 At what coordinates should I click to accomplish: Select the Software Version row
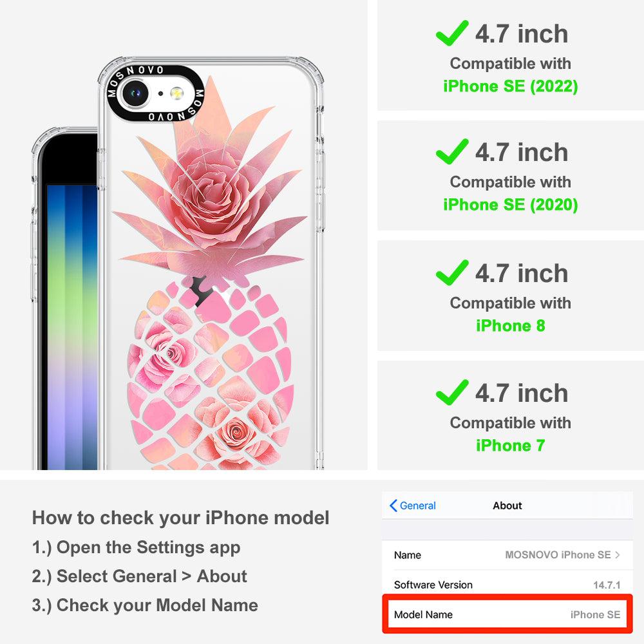tap(507, 585)
